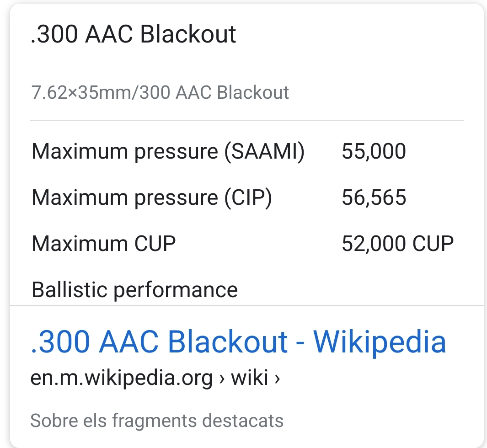This screenshot has height=448, width=487.
Task: Select the 'wiki' breadcrumb segment
Action: click(x=249, y=378)
